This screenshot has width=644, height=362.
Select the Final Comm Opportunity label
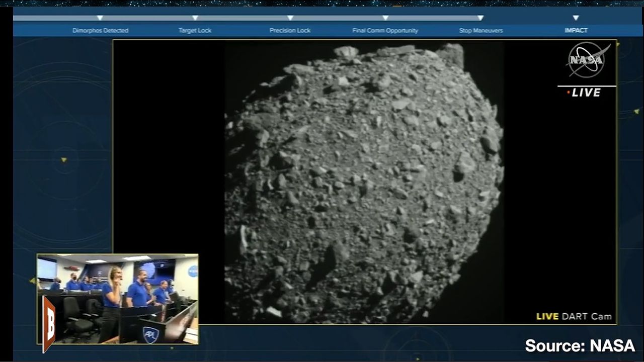point(385,31)
